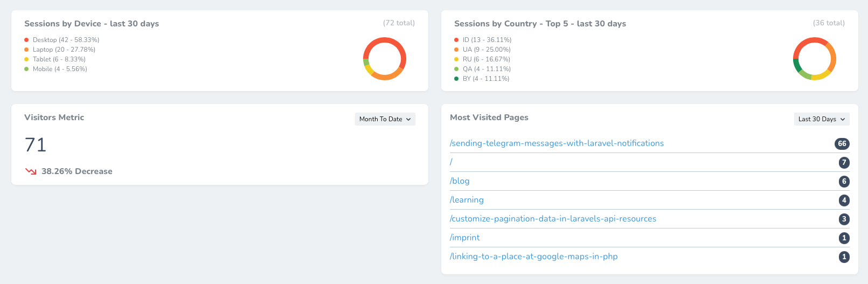Click the red decrease trend arrow icon

coord(31,171)
